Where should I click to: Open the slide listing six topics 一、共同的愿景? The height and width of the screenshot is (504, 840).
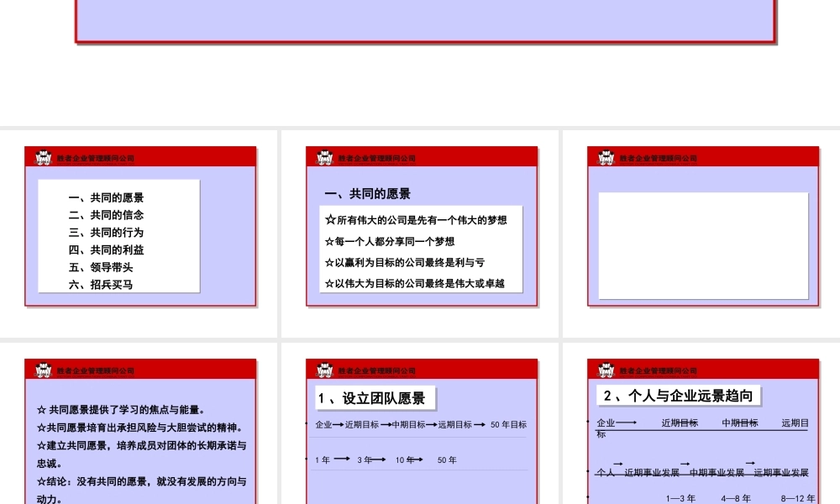pos(140,226)
